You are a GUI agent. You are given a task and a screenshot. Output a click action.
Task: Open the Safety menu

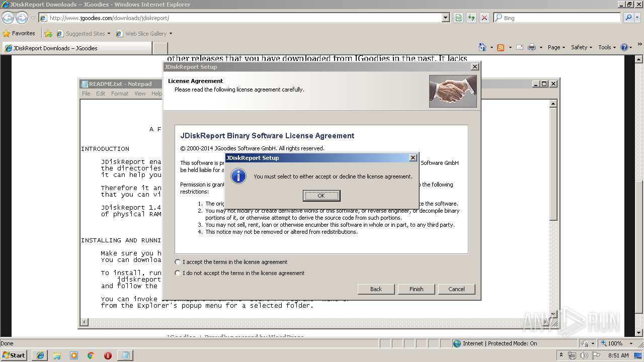582,47
